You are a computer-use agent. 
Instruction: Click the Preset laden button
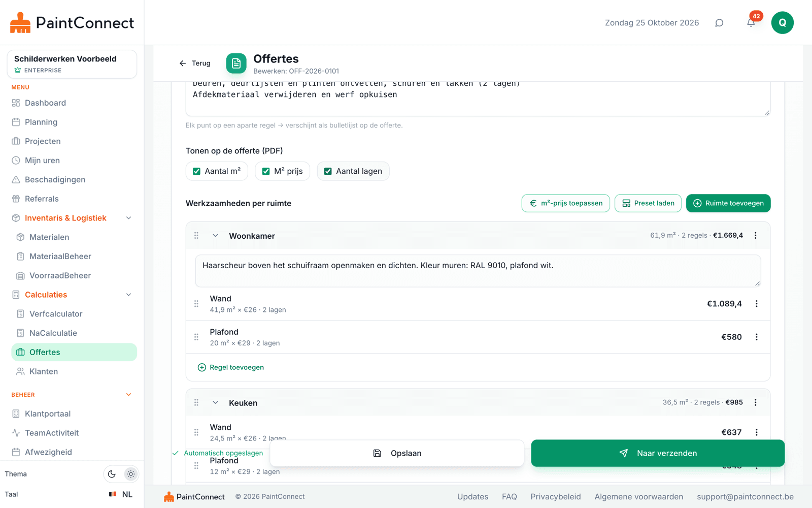pos(648,203)
